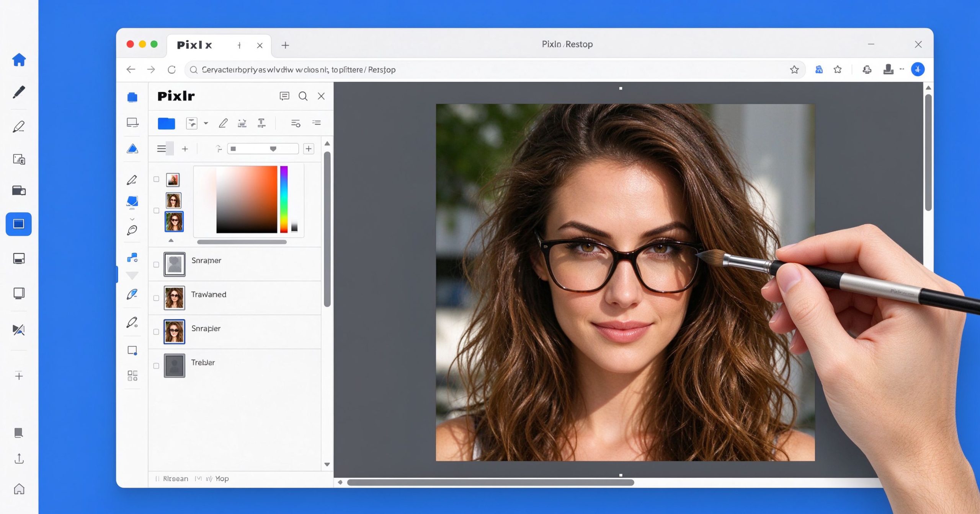The image size is (980, 514).
Task: Tick the checkbox beside Snrapler layer
Action: click(x=156, y=332)
